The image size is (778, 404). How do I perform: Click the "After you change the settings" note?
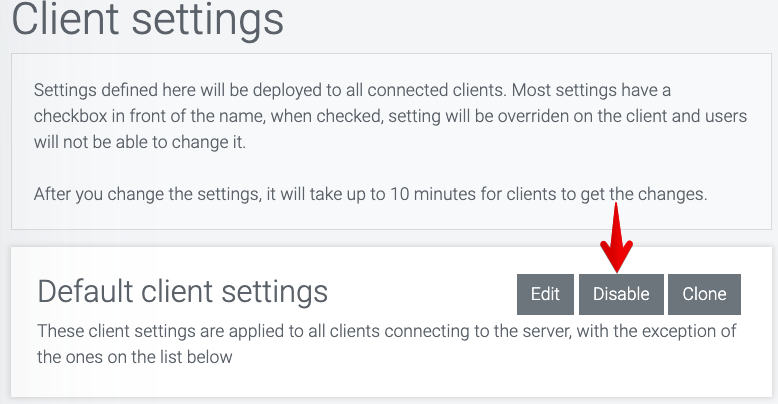point(370,194)
